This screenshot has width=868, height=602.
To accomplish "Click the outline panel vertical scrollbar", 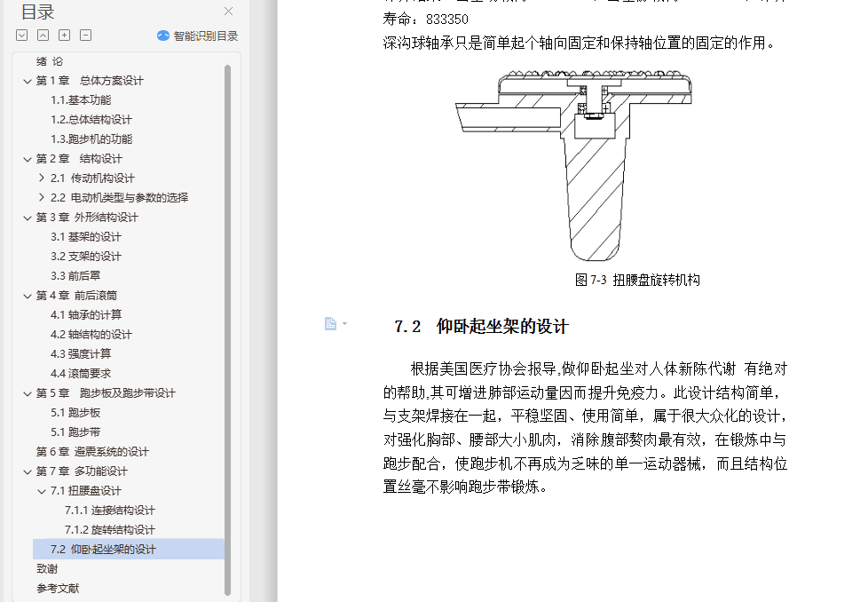I will 227,330.
